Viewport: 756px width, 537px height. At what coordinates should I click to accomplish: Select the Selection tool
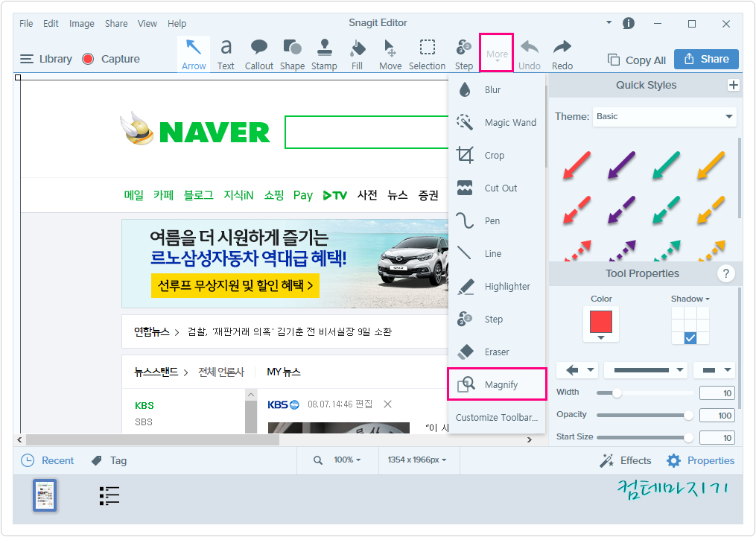(x=428, y=54)
